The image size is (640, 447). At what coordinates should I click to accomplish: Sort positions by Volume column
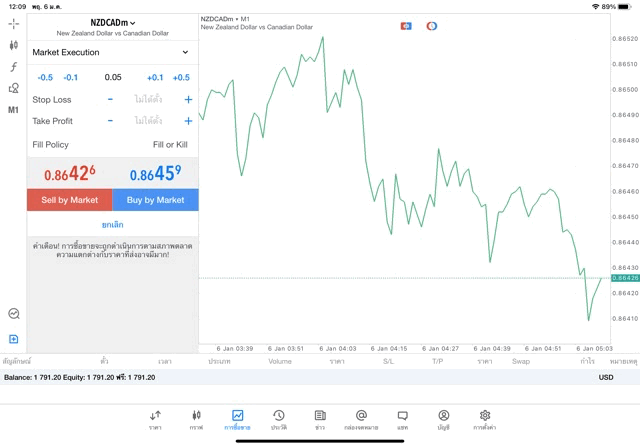[x=280, y=361]
